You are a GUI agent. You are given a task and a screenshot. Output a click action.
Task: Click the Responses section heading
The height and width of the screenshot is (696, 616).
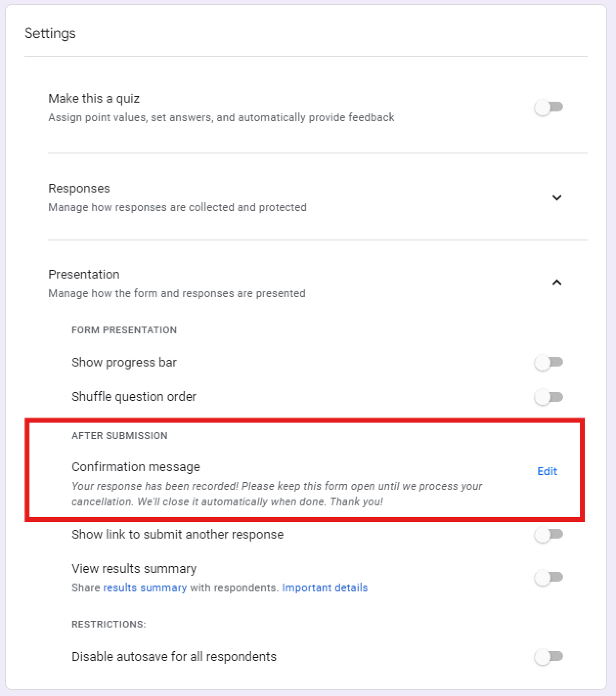79,188
